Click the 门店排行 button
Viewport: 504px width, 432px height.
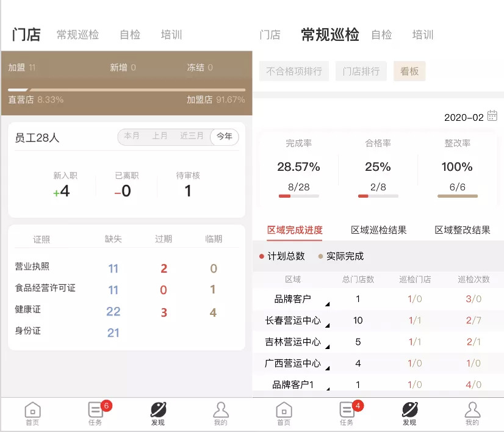pyautogui.click(x=361, y=71)
